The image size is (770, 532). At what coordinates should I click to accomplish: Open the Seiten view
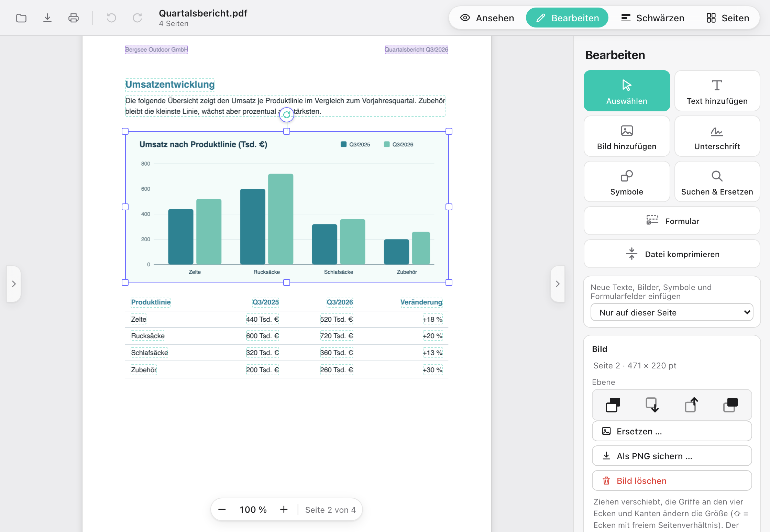728,18
